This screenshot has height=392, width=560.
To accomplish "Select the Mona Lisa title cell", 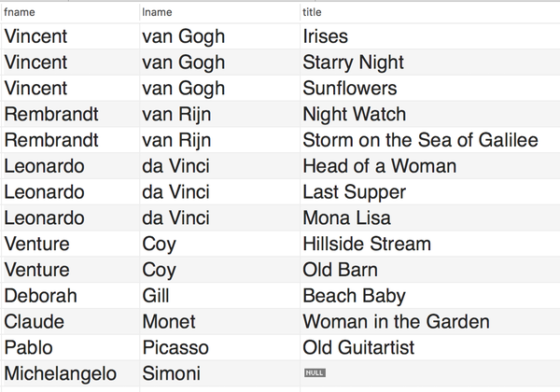I will pyautogui.click(x=346, y=218).
